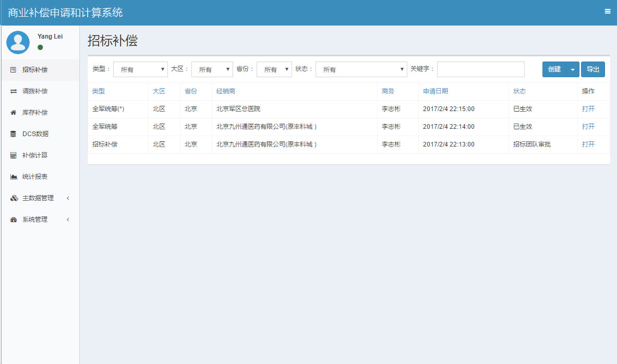Click the Yang Lei user avatar
This screenshot has height=364, width=617.
pos(18,42)
